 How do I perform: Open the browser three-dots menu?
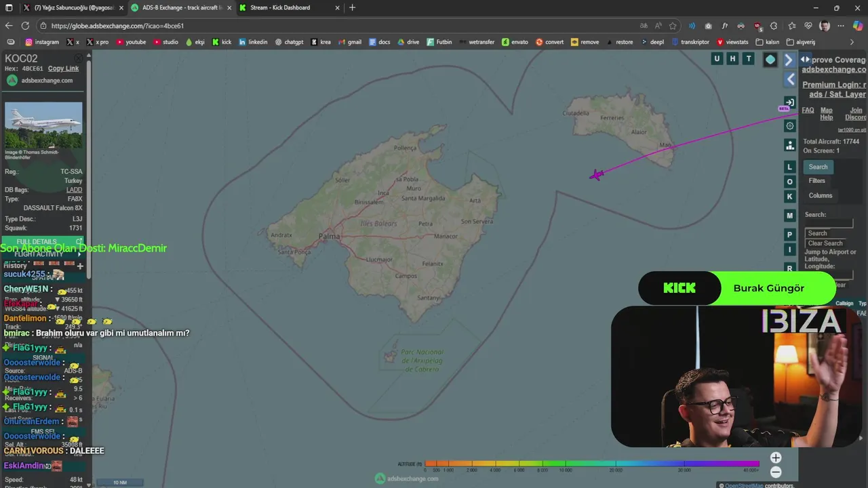click(841, 26)
